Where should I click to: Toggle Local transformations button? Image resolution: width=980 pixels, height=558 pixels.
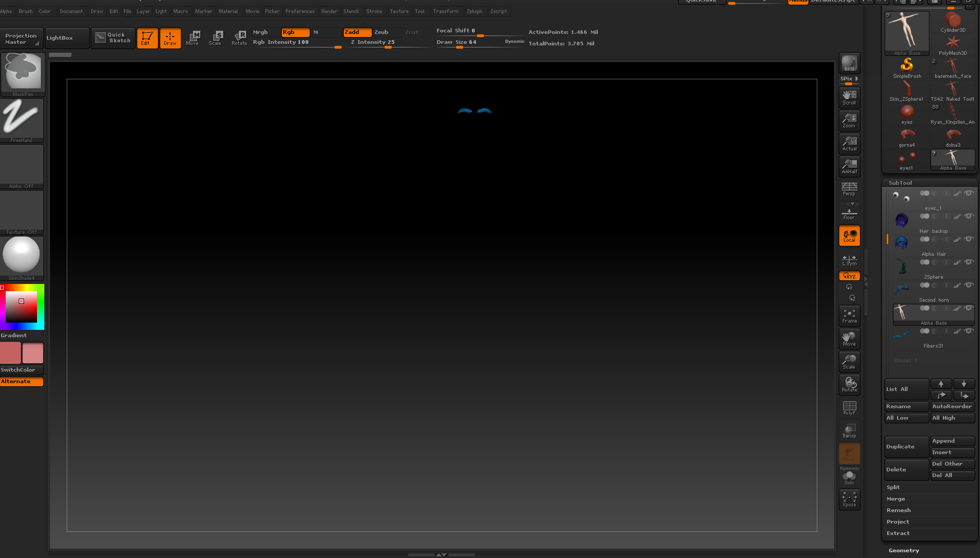849,235
